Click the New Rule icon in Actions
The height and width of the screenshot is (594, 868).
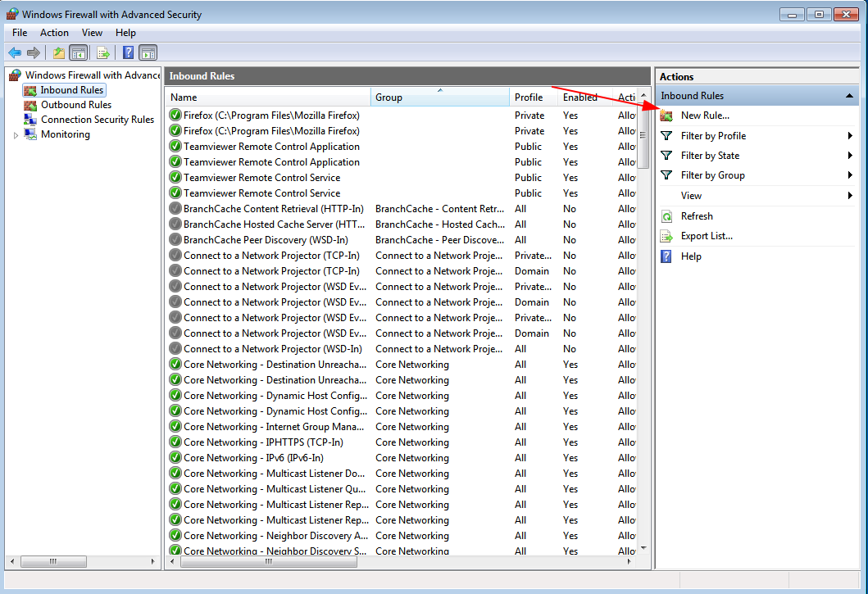666,116
